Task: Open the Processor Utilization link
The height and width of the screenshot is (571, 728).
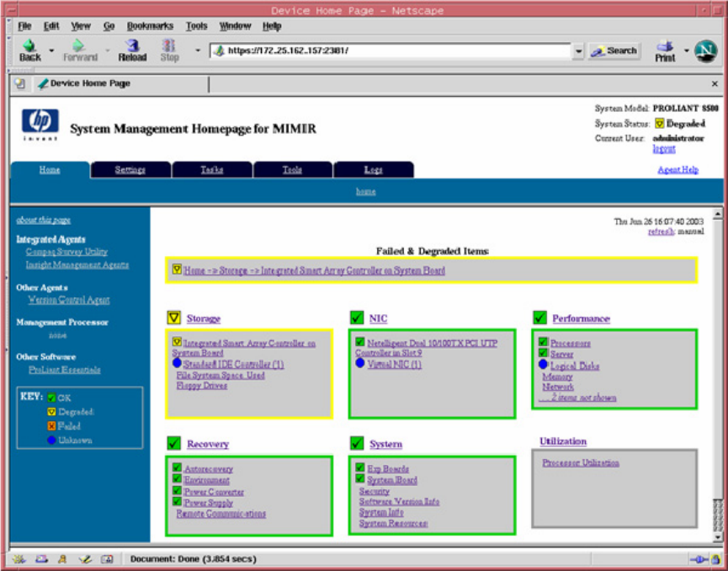Action: click(x=581, y=462)
